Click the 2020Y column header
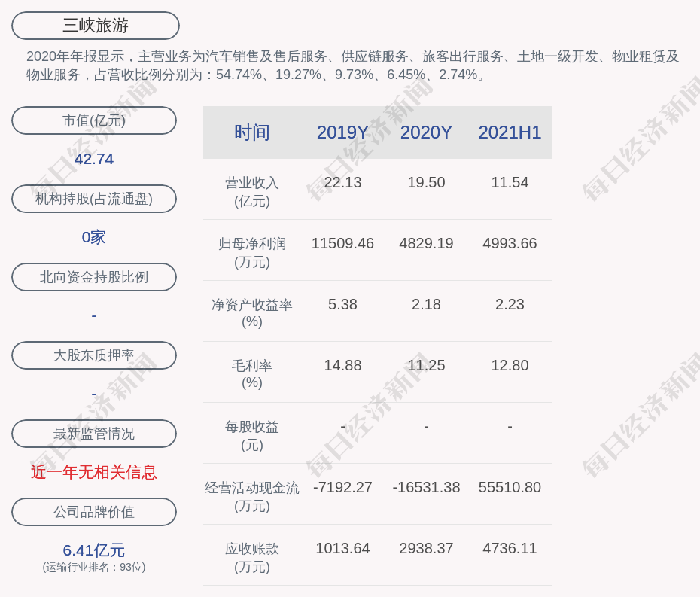Screen dimensions: 700x597 [426, 132]
